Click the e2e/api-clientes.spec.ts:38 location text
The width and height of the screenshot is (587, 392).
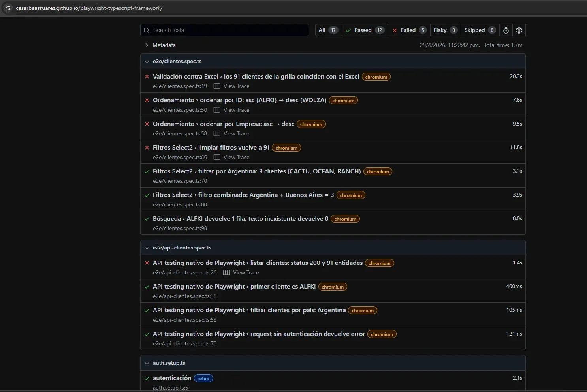(184, 296)
